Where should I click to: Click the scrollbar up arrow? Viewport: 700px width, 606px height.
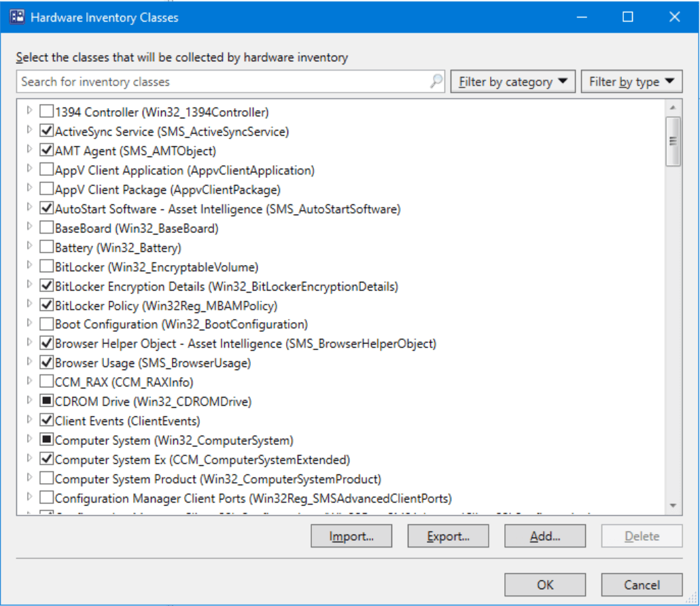[x=673, y=107]
